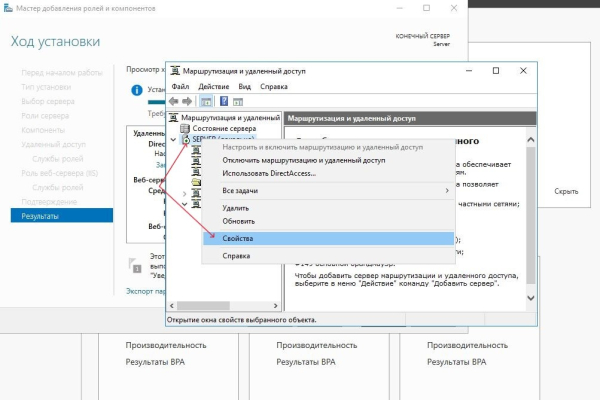Close the routing and remote access window
This screenshot has width=600, height=400.
coord(523,71)
